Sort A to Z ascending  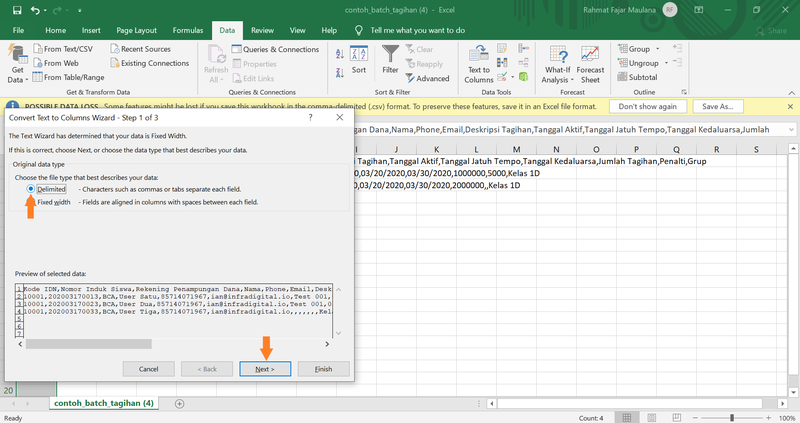[x=340, y=54]
